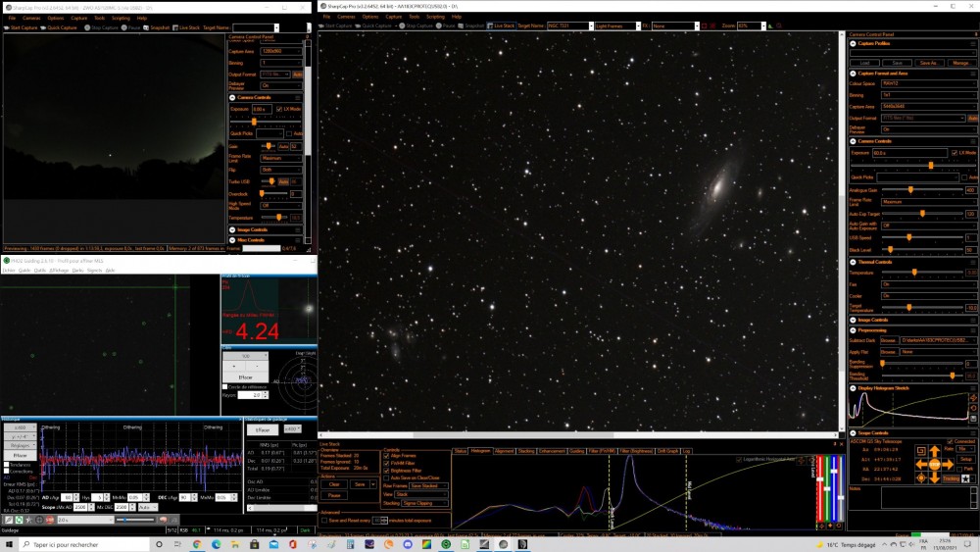Enable Tendances checkbox in PHD2 graph
980x552 pixels.
6,465
